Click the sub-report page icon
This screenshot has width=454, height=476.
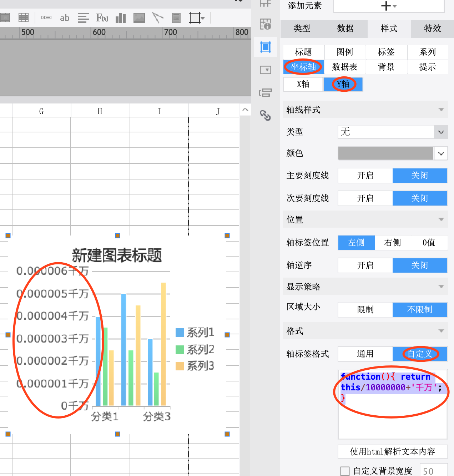click(x=176, y=18)
